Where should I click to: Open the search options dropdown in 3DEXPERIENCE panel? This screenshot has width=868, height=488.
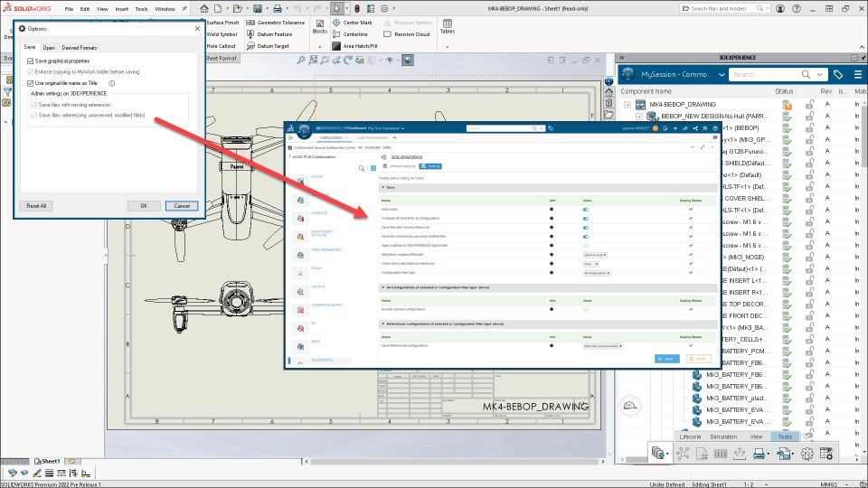click(x=820, y=75)
